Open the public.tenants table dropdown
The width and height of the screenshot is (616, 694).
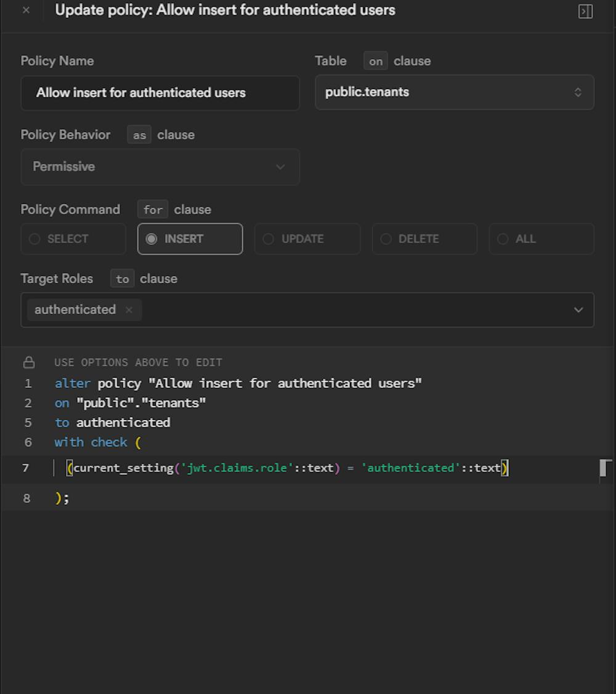[x=454, y=92]
